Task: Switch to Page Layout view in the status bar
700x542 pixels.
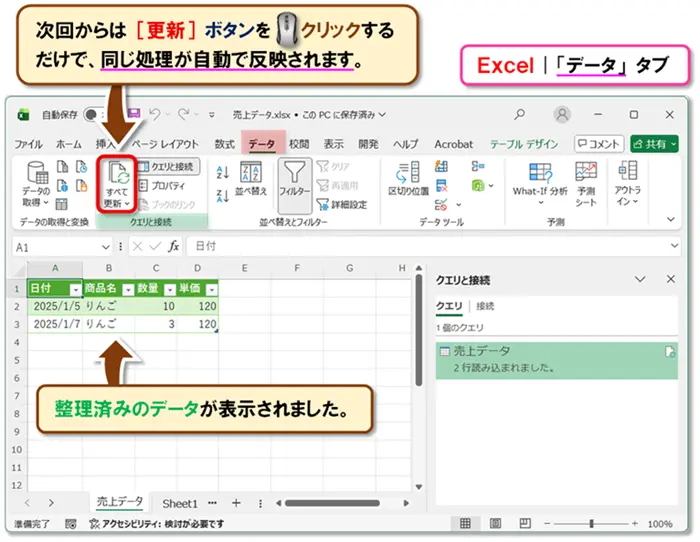Action: pos(495,523)
